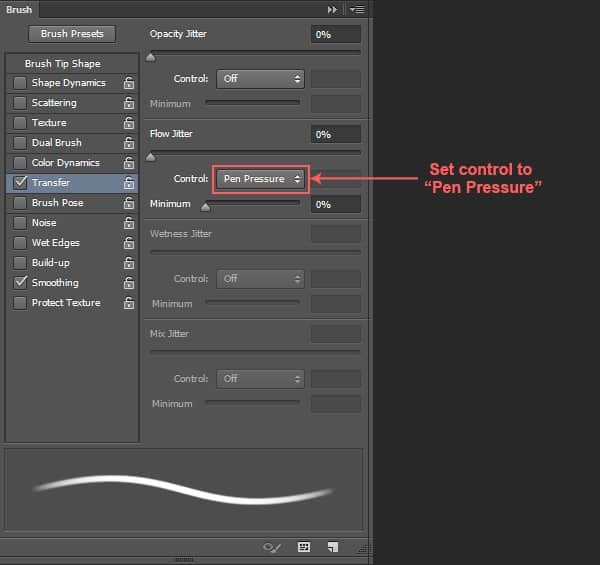Create new brush icon
Image resolution: width=600 pixels, height=565 pixels.
tap(333, 547)
